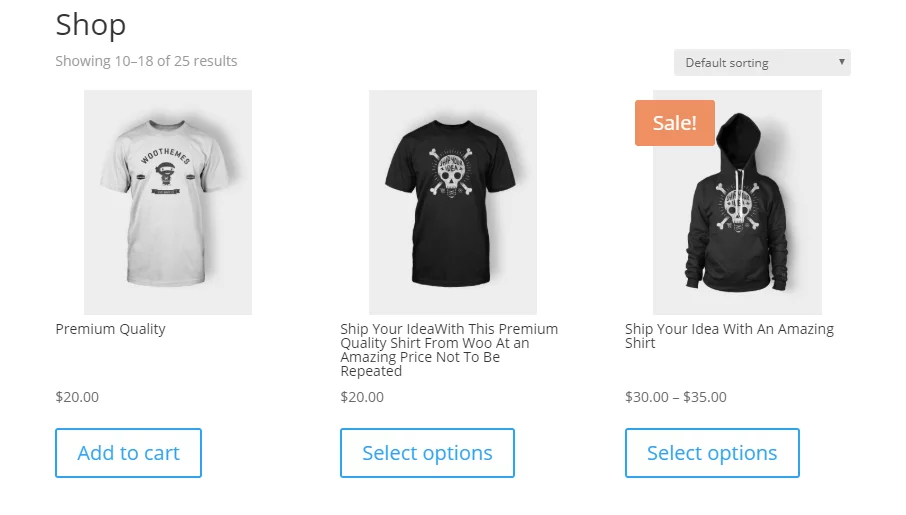Click the Shop page heading
Viewport: 906px width, 515px height.
[x=91, y=25]
